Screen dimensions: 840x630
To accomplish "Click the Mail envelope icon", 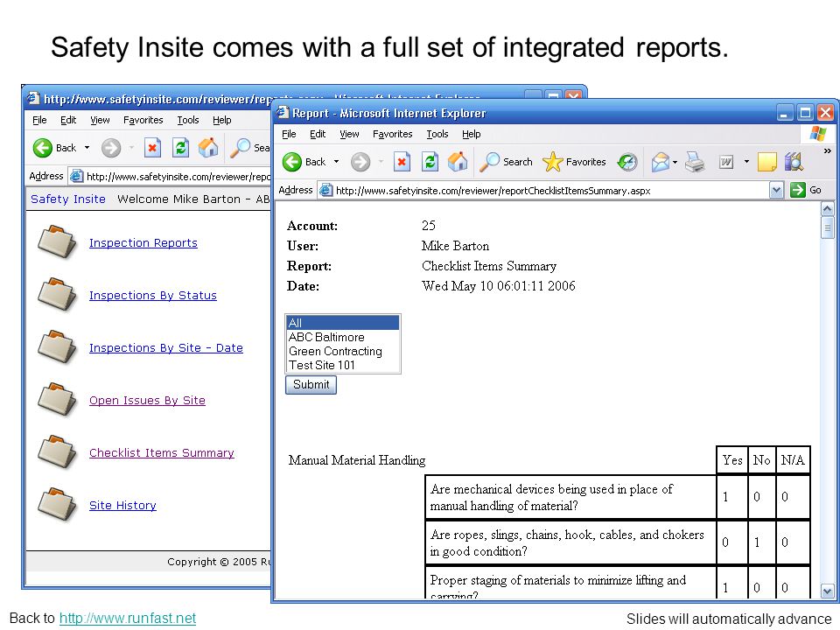I will (661, 162).
